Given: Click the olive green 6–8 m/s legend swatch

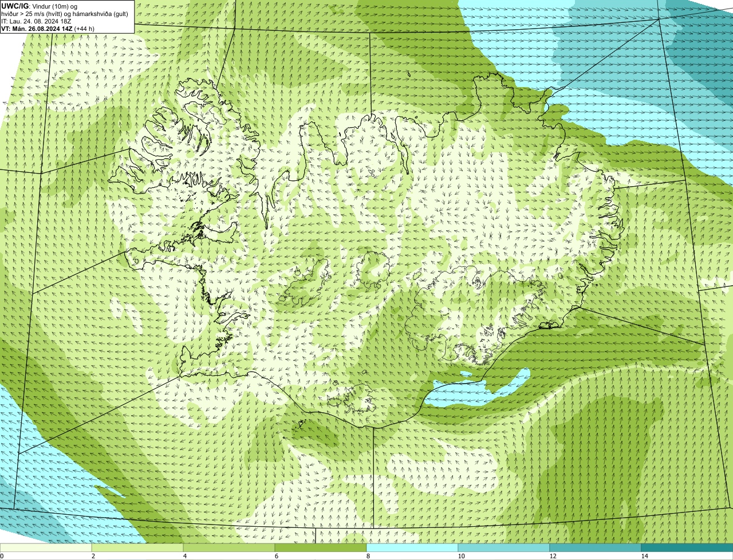Looking at the screenshot, I should pyautogui.click(x=321, y=548).
